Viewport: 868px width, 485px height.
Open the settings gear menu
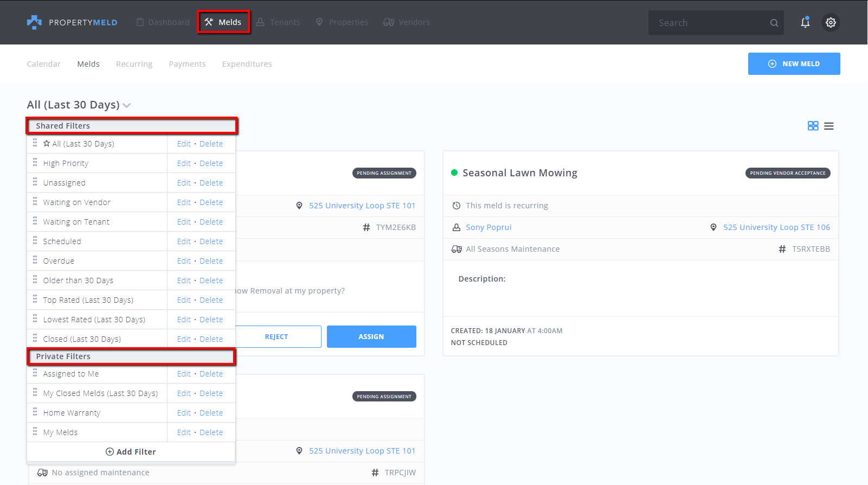(x=831, y=22)
